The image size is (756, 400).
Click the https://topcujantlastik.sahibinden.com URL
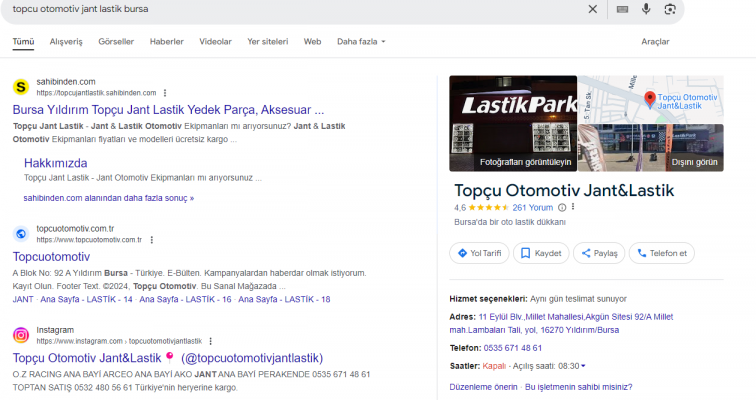click(x=96, y=93)
